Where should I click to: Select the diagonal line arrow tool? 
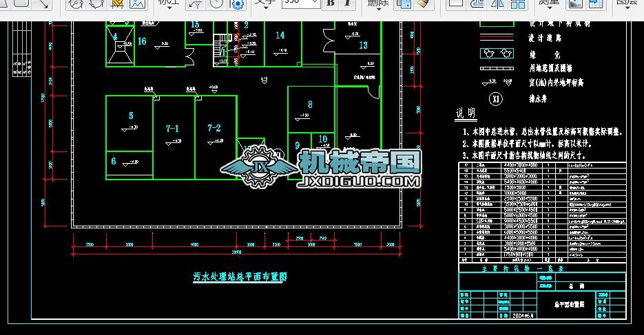click(43, 3)
